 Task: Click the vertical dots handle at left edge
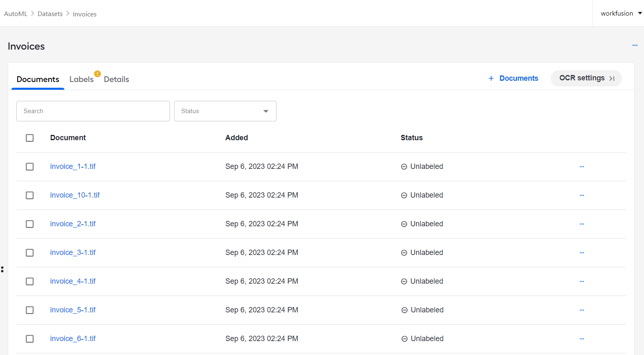tap(2, 269)
